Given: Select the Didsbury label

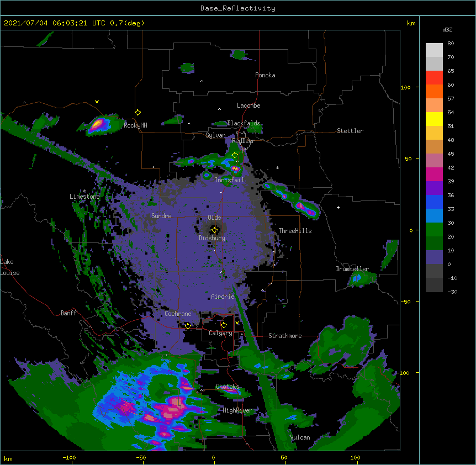Looking at the screenshot, I should tap(212, 238).
